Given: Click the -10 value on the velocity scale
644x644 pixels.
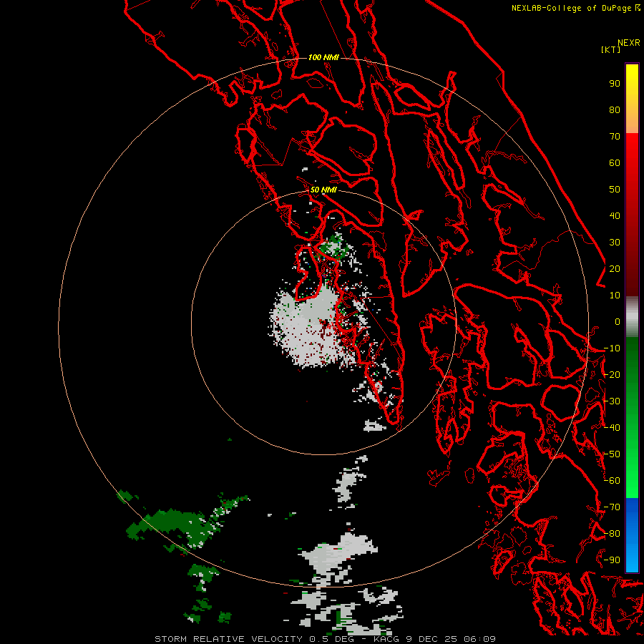Looking at the screenshot, I should 612,348.
